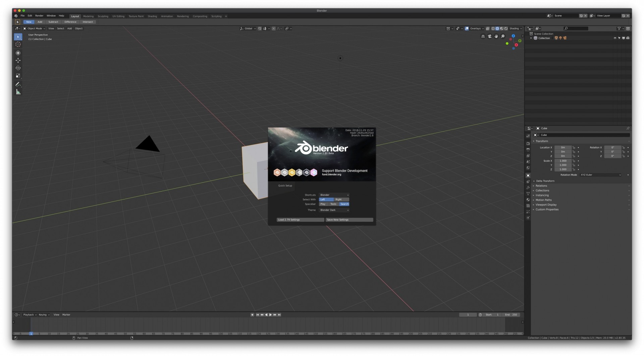Click Save New Settings button
The height and width of the screenshot is (356, 644).
coord(349,220)
